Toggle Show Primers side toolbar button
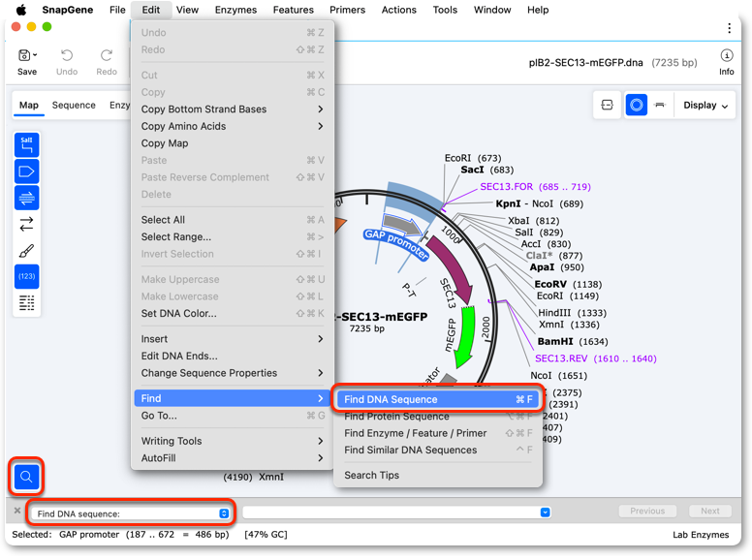752x560 pixels. click(27, 198)
